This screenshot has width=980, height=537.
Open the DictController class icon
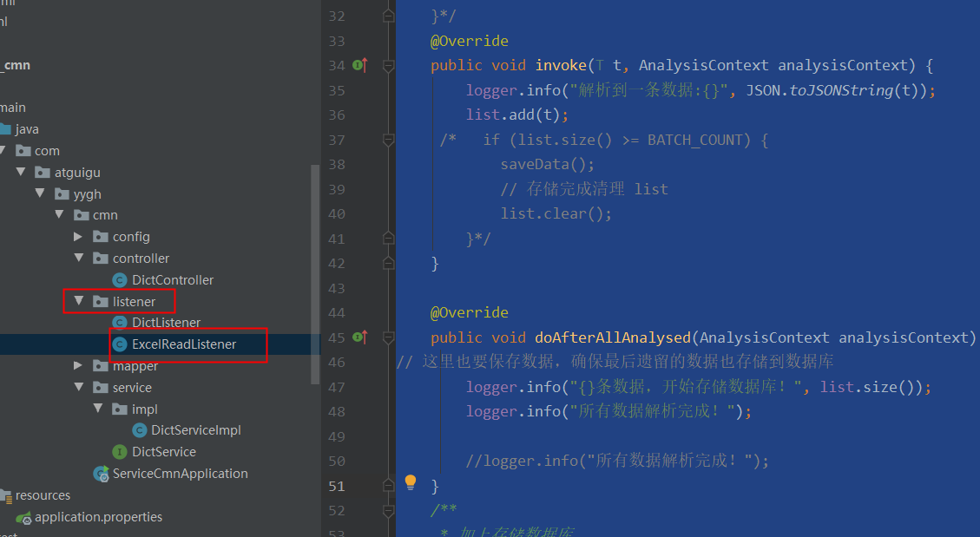pos(120,279)
